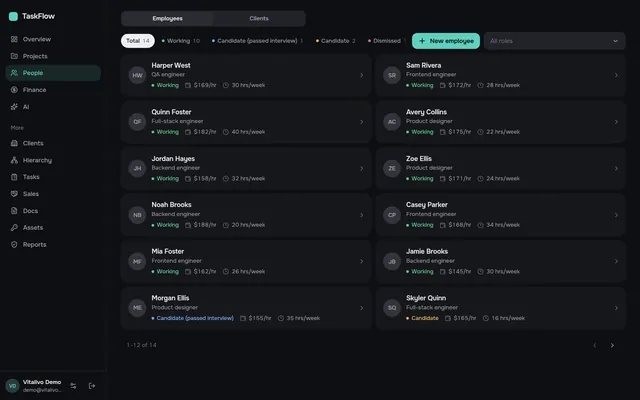Image resolution: width=640 pixels, height=400 pixels.
Task: Switch to the Employees tab
Action: tap(167, 18)
